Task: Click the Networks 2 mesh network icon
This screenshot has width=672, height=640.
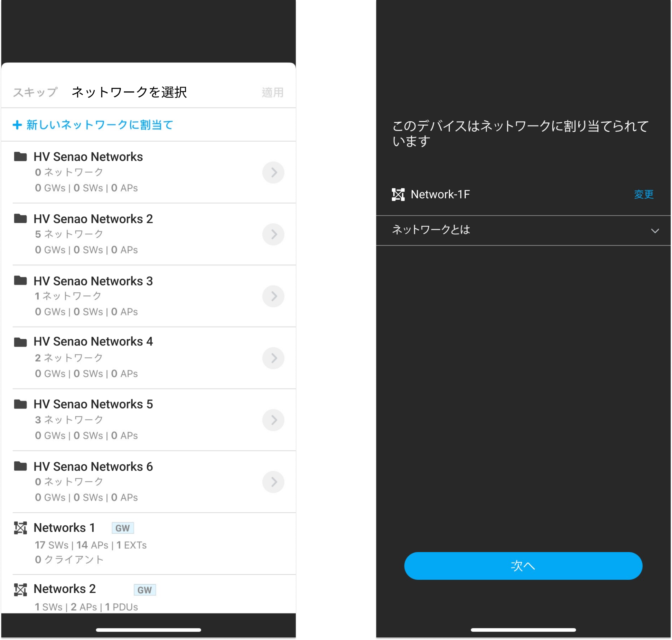Action: 21,589
